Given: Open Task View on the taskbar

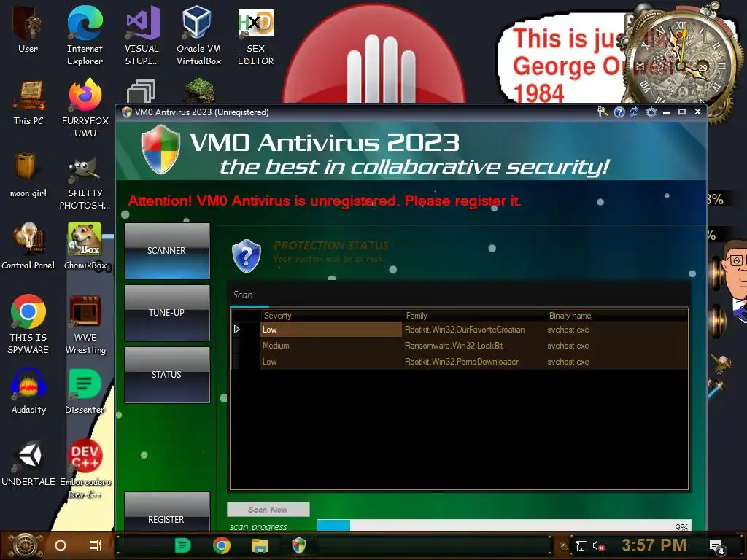Looking at the screenshot, I should [96, 545].
